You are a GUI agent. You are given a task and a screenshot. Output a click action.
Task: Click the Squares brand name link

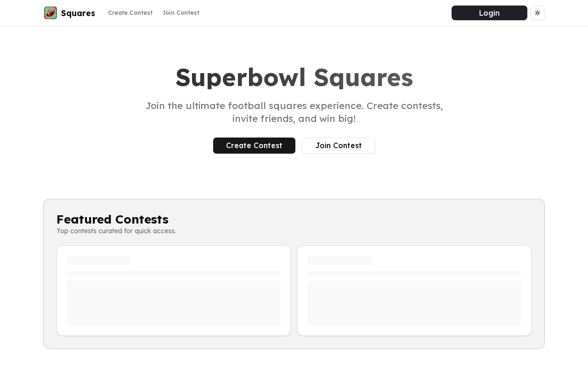point(78,13)
